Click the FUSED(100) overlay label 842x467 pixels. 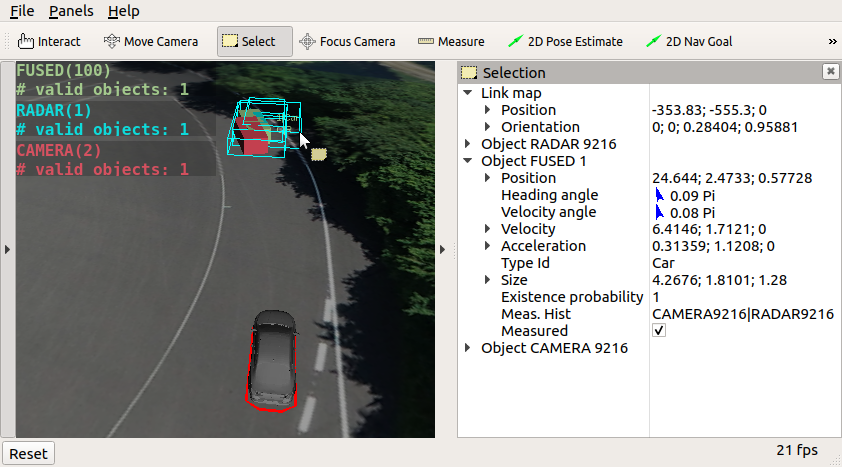[x=63, y=70]
